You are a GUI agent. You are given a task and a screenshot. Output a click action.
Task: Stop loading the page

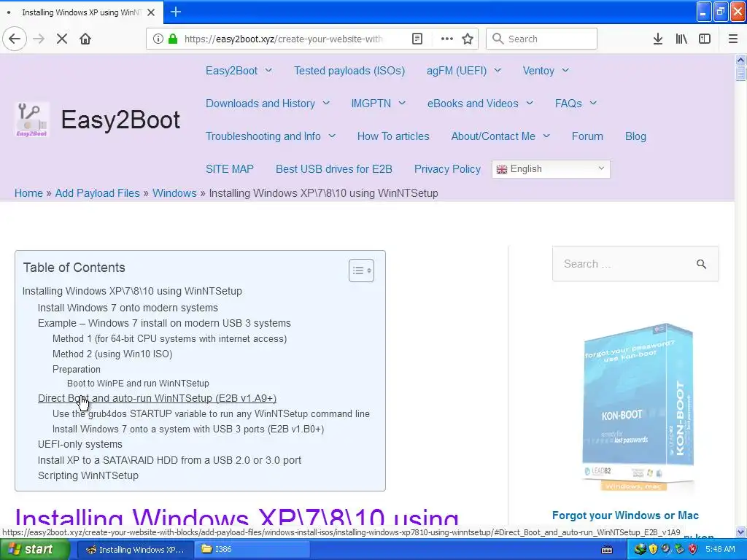tap(62, 39)
